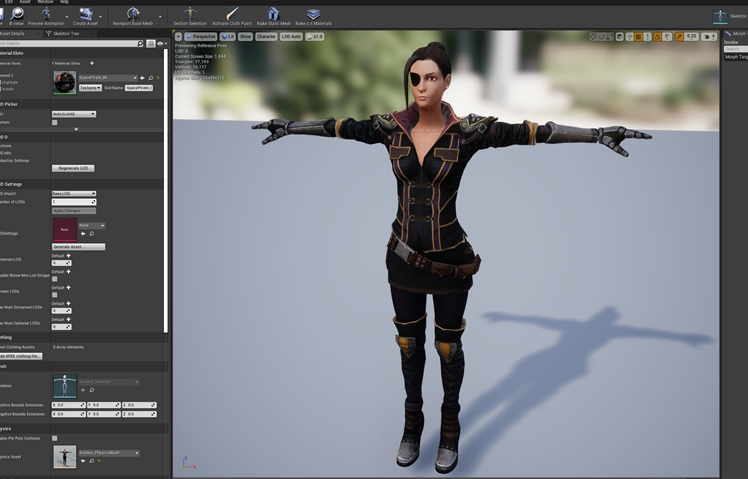Open the Window menu in menu bar

click(x=45, y=2)
